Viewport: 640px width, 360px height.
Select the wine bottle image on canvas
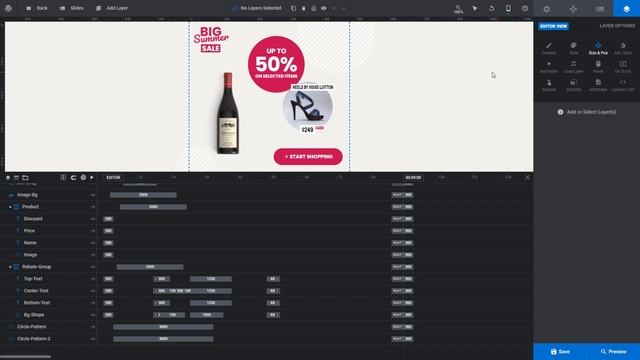tap(228, 113)
